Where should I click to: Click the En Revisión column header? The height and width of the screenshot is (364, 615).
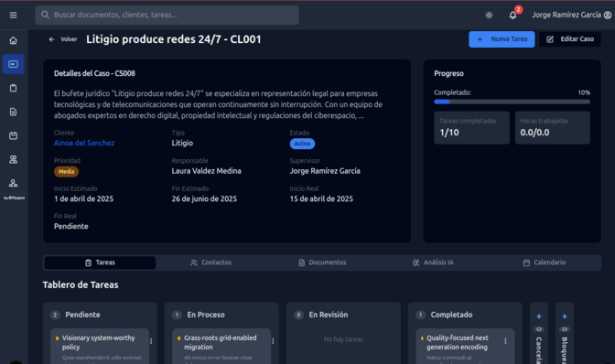click(329, 315)
